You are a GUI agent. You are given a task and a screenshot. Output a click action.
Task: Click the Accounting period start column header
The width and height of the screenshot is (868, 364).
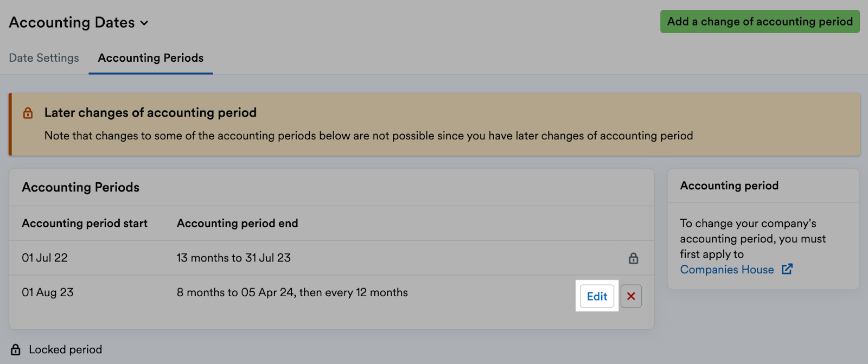click(x=84, y=223)
